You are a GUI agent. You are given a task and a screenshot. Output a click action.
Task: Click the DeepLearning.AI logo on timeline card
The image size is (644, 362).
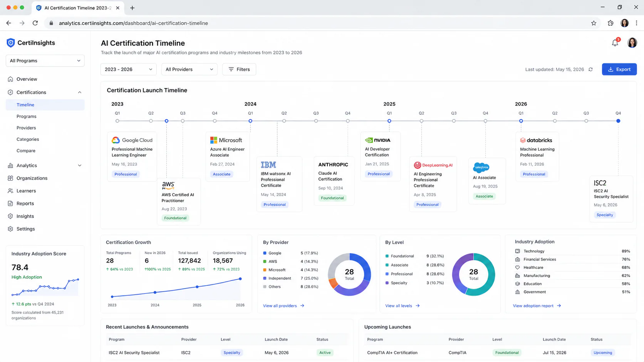click(x=433, y=165)
